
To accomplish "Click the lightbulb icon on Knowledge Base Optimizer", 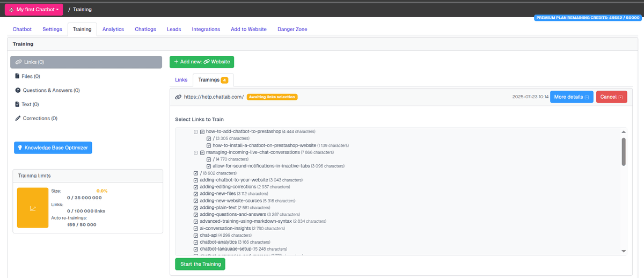I will click(x=20, y=148).
